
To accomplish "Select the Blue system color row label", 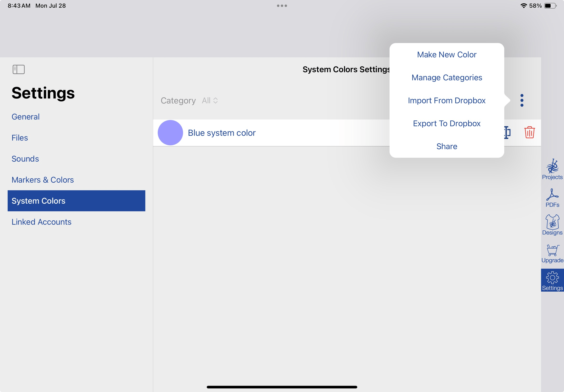I will [222, 133].
